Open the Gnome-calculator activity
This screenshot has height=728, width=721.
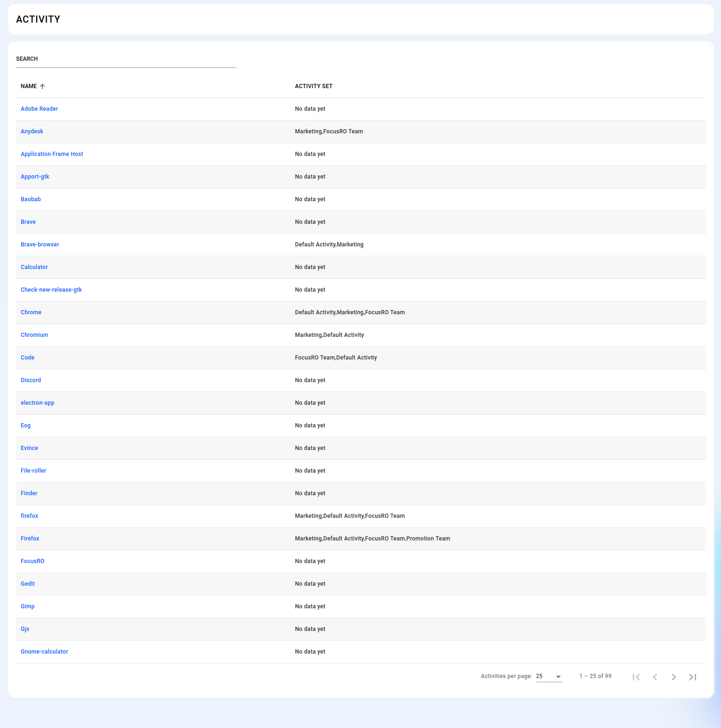coord(44,652)
